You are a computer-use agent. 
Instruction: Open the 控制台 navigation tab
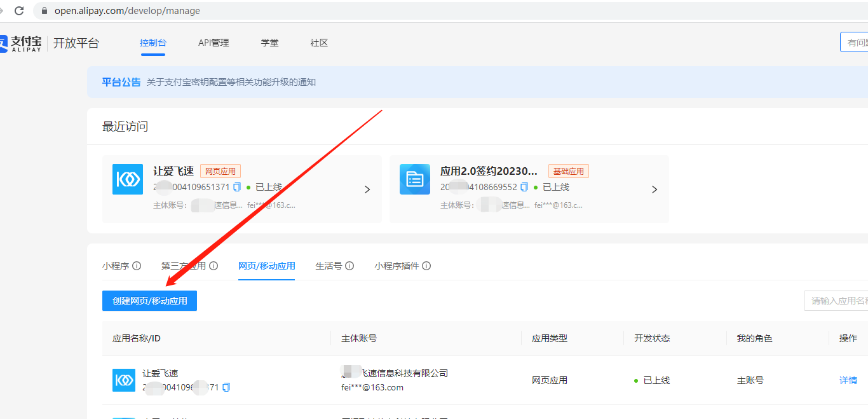click(x=153, y=43)
